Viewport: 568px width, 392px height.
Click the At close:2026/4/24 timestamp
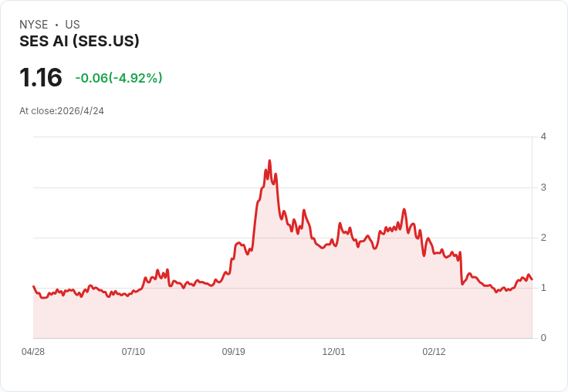(x=62, y=111)
